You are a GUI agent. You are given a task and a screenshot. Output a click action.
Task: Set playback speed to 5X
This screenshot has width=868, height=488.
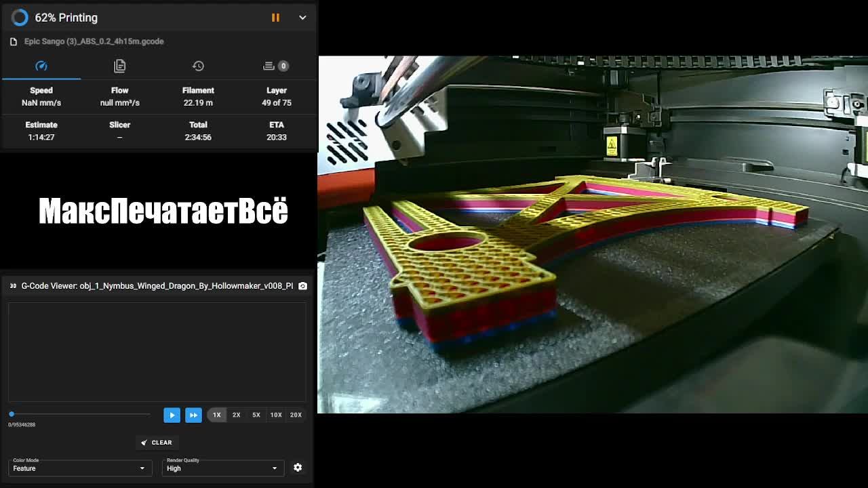256,415
